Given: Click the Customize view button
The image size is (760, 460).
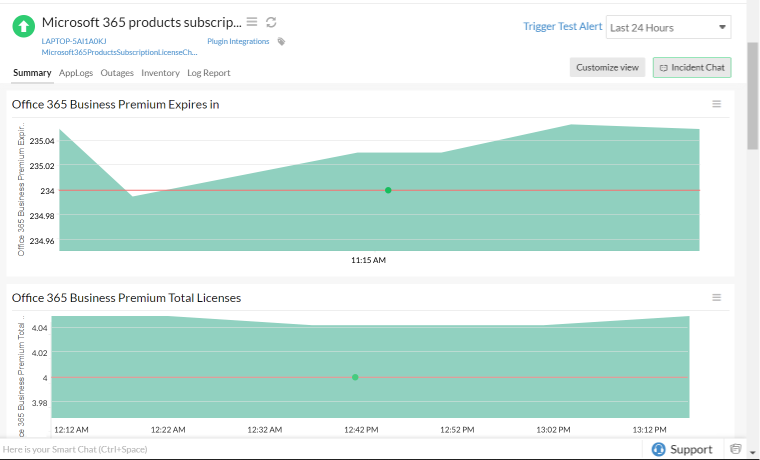Looking at the screenshot, I should coord(607,67).
